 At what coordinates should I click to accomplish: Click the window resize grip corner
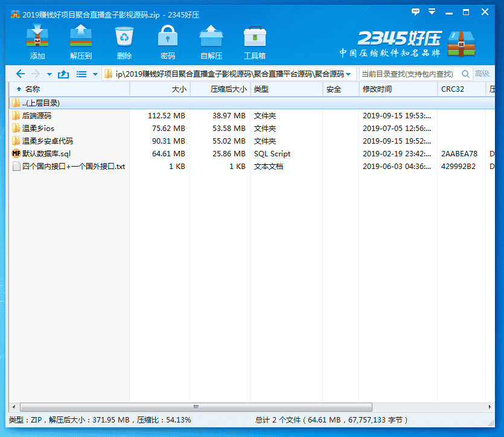(x=491, y=423)
